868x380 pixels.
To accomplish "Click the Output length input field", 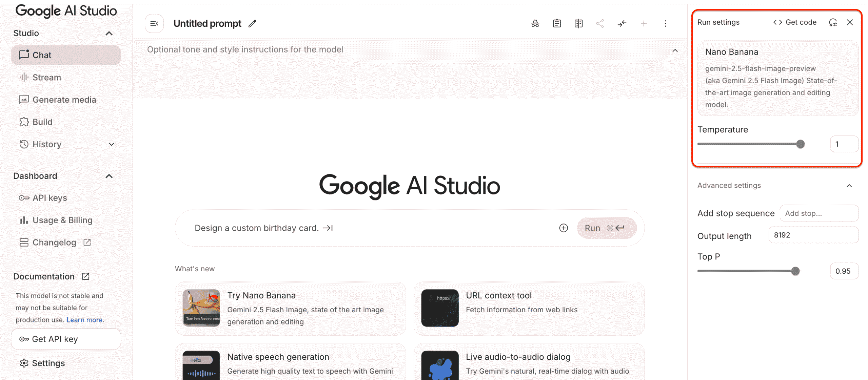I will 813,235.
